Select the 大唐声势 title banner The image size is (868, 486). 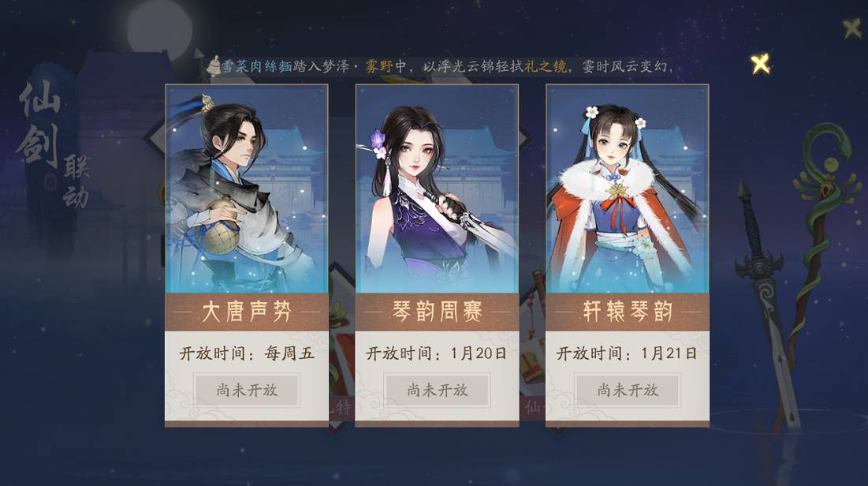(x=246, y=312)
